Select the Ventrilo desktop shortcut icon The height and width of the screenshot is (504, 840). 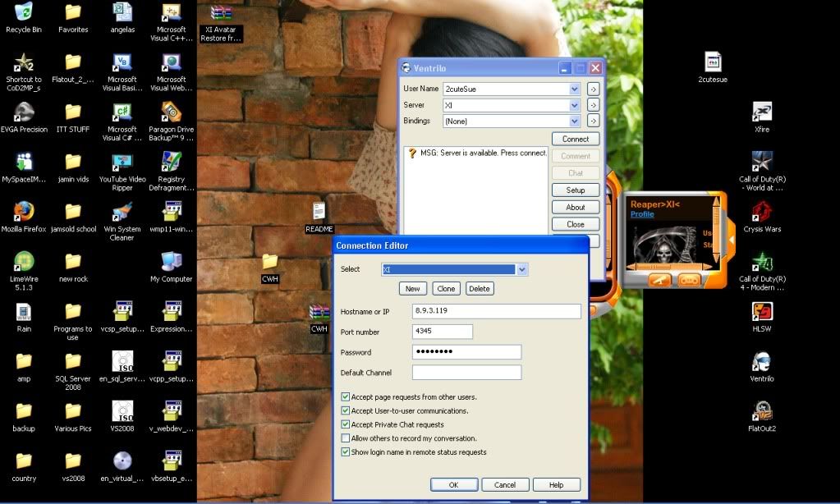coord(762,366)
